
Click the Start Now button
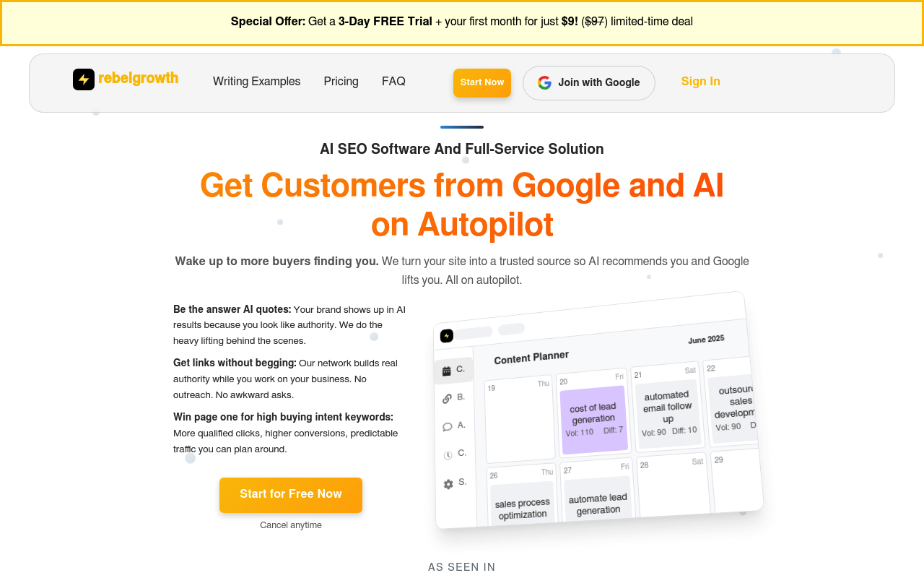(x=481, y=82)
